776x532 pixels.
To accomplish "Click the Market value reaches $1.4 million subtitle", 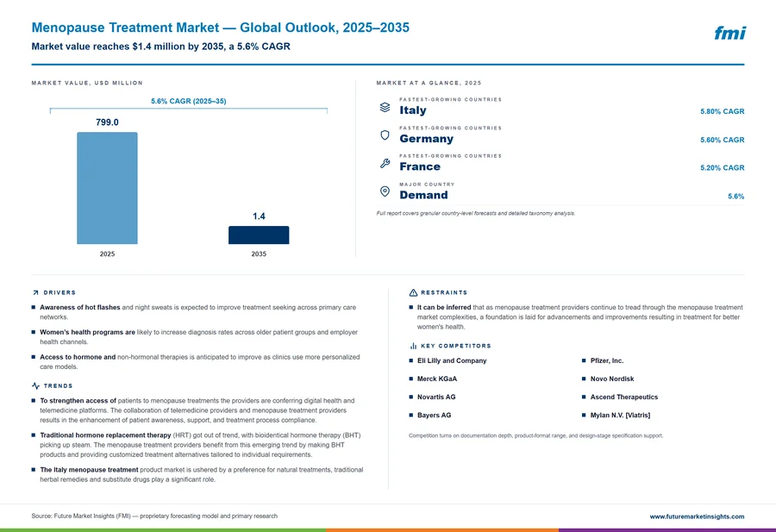I will tap(161, 47).
